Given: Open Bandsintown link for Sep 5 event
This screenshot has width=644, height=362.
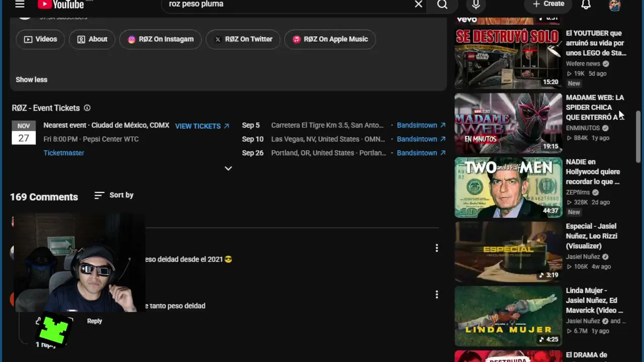Looking at the screenshot, I should (421, 125).
